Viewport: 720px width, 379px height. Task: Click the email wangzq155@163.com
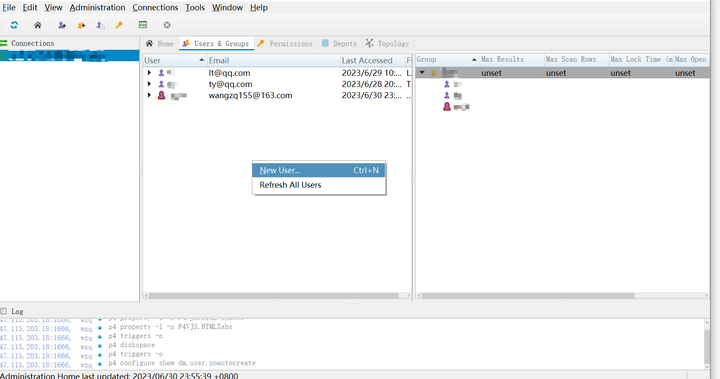pyautogui.click(x=250, y=96)
